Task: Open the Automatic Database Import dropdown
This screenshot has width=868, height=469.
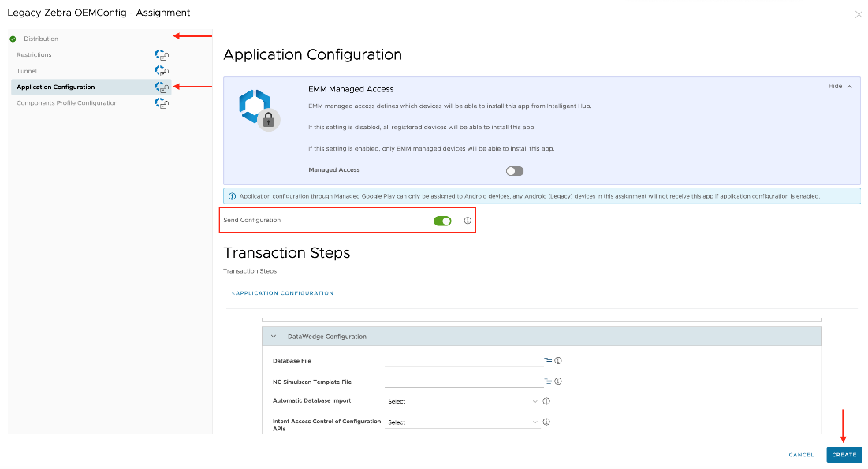Action: pyautogui.click(x=462, y=401)
